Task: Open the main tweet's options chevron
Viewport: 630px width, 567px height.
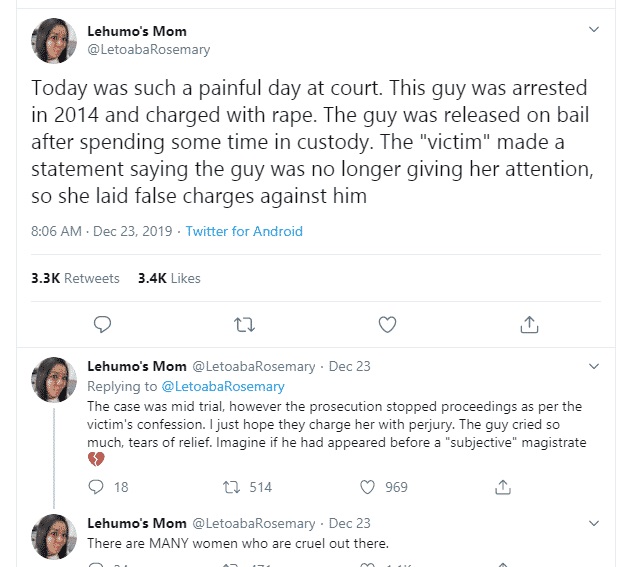Action: click(594, 30)
